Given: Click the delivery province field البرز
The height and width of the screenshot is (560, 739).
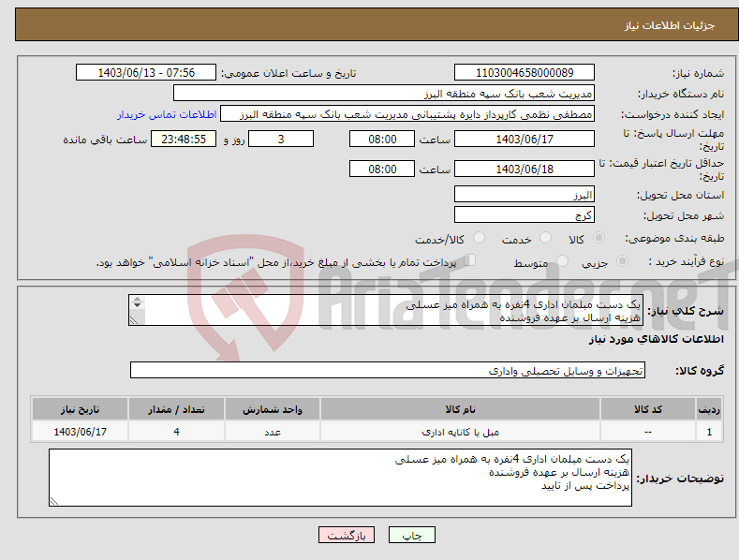Looking at the screenshot, I should click(x=525, y=194).
